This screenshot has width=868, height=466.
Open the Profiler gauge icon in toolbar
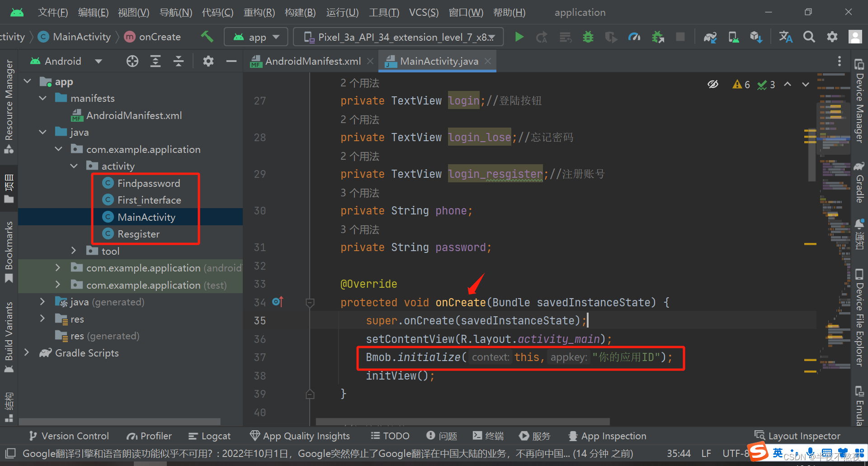tap(634, 37)
